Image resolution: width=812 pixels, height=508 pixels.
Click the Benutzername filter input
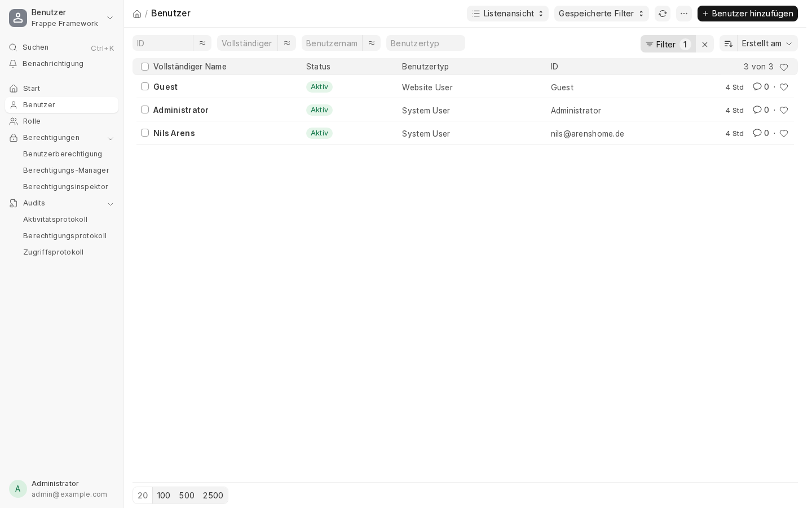click(x=332, y=43)
